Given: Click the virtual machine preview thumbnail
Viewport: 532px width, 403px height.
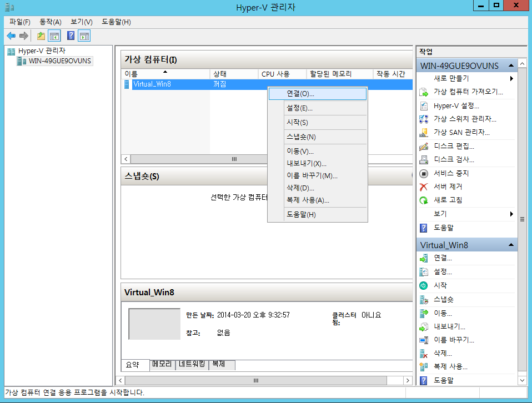Looking at the screenshot, I should [x=154, y=324].
